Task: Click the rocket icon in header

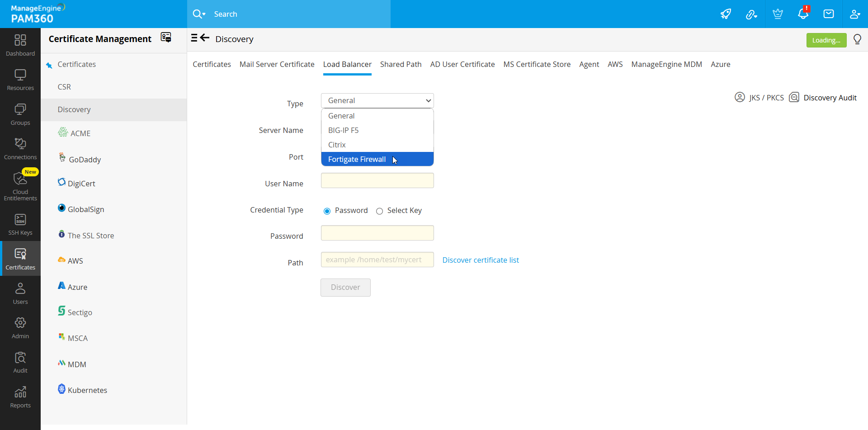Action: [726, 14]
